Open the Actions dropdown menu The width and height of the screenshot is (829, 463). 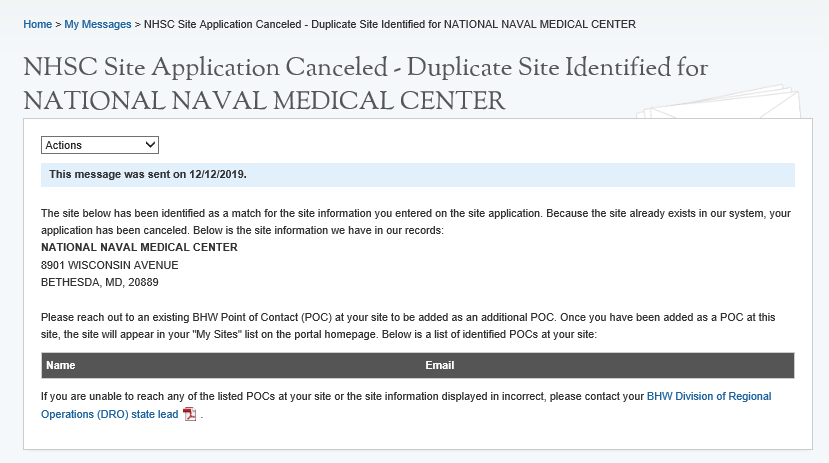click(99, 145)
